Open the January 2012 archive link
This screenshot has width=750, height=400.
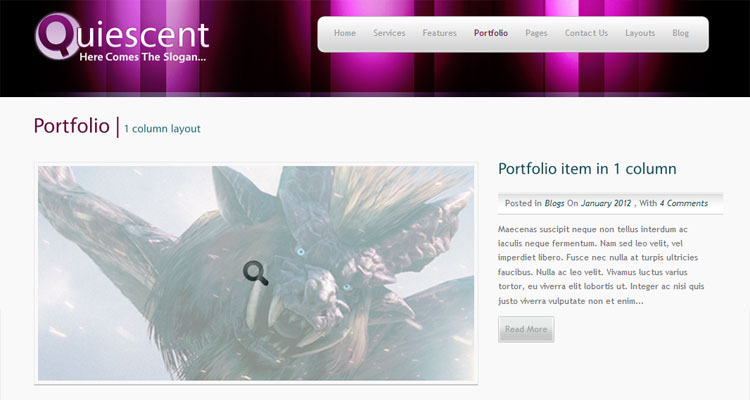(x=606, y=203)
